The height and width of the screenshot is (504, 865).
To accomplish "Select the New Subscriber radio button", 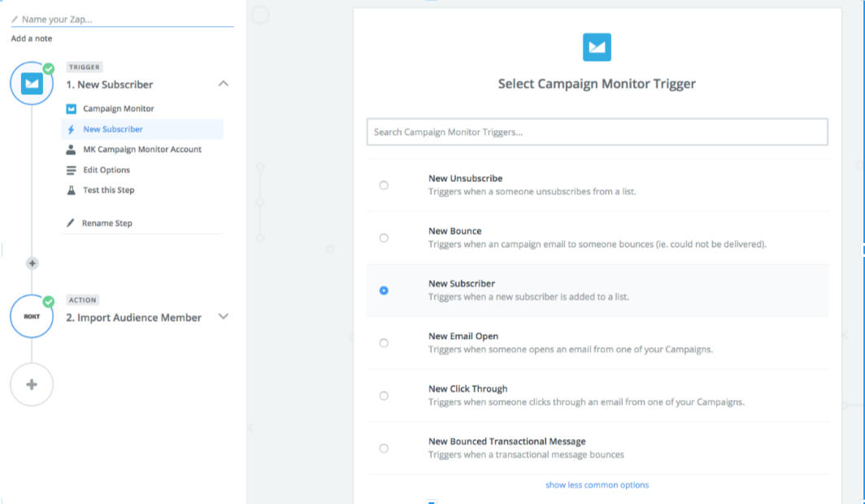I will pos(384,290).
